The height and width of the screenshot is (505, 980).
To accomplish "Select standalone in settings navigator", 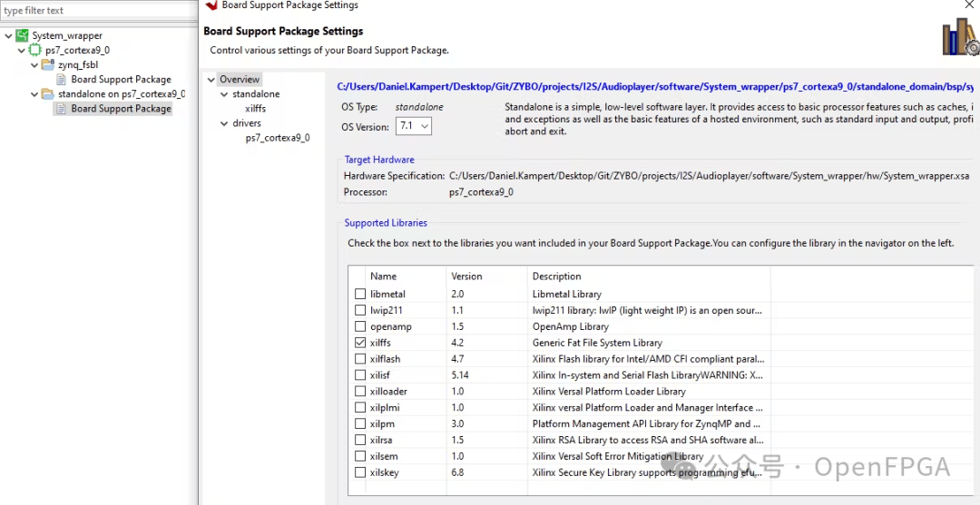I will 256,94.
